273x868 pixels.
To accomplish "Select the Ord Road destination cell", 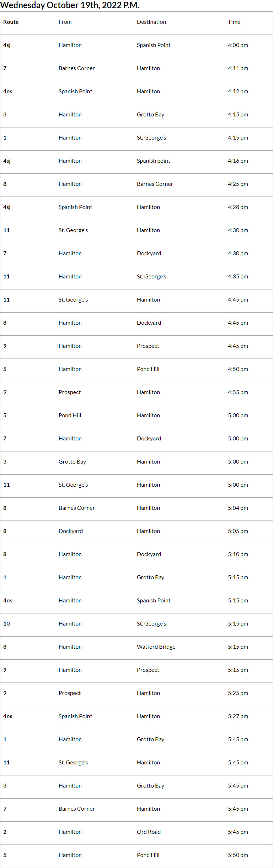I will [x=149, y=832].
